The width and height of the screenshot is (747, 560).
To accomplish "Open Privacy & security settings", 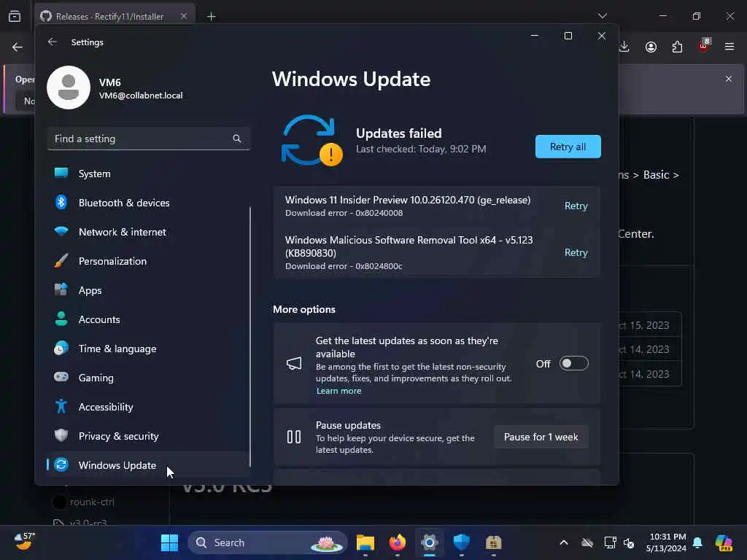I will (x=149, y=436).
